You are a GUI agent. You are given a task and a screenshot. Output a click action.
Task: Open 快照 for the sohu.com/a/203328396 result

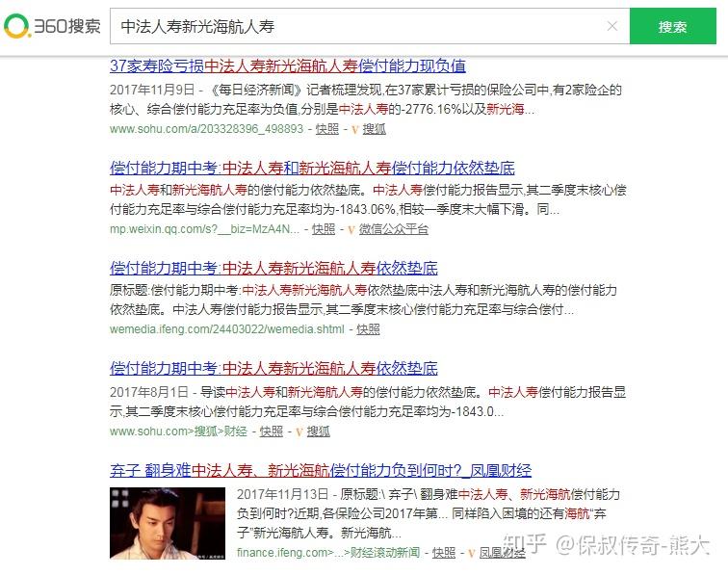pos(327,129)
